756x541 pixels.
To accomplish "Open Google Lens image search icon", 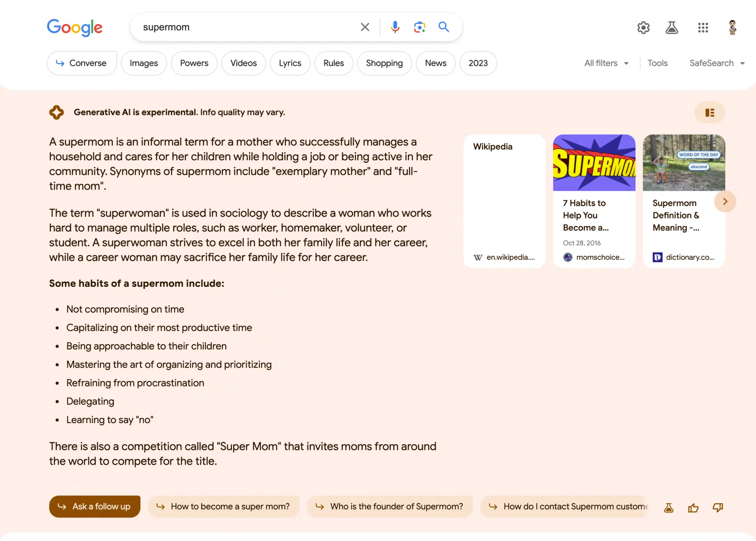I will 420,27.
